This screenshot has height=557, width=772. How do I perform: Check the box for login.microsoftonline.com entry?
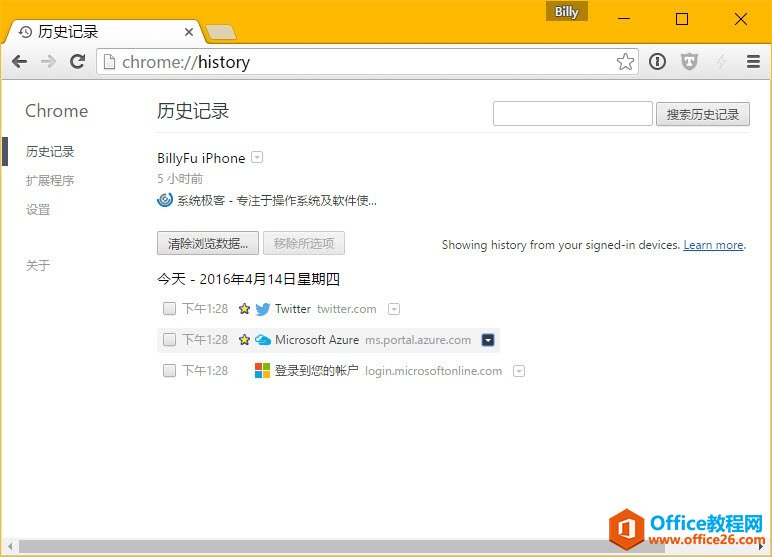[x=169, y=370]
